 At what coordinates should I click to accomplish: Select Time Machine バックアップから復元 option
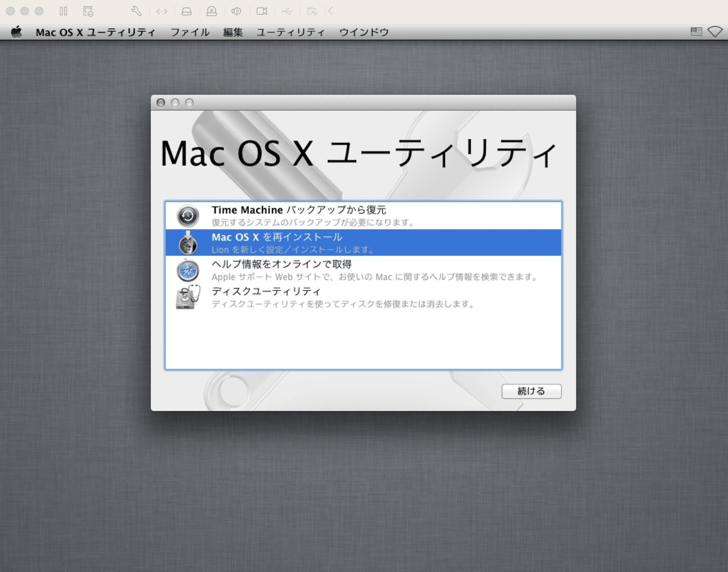(363, 216)
